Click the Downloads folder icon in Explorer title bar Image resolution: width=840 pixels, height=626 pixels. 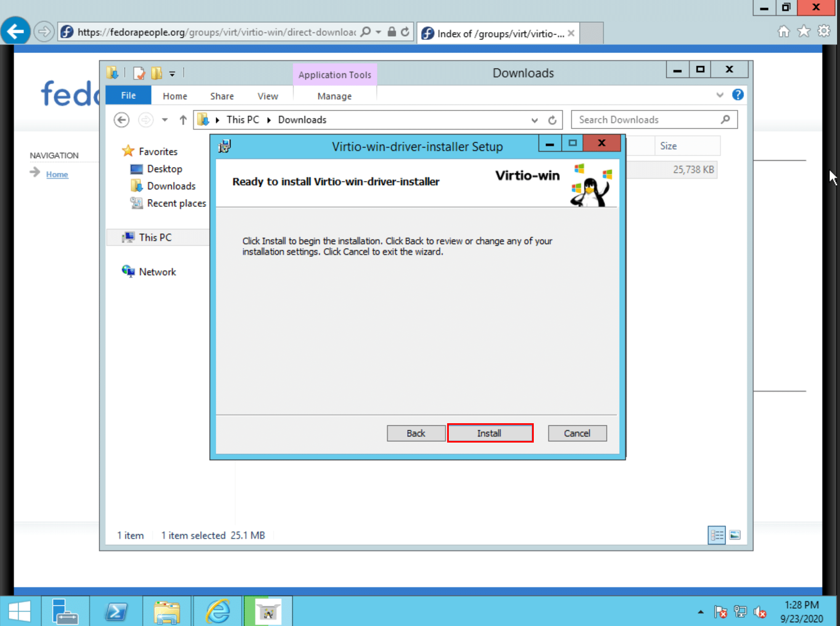(112, 73)
